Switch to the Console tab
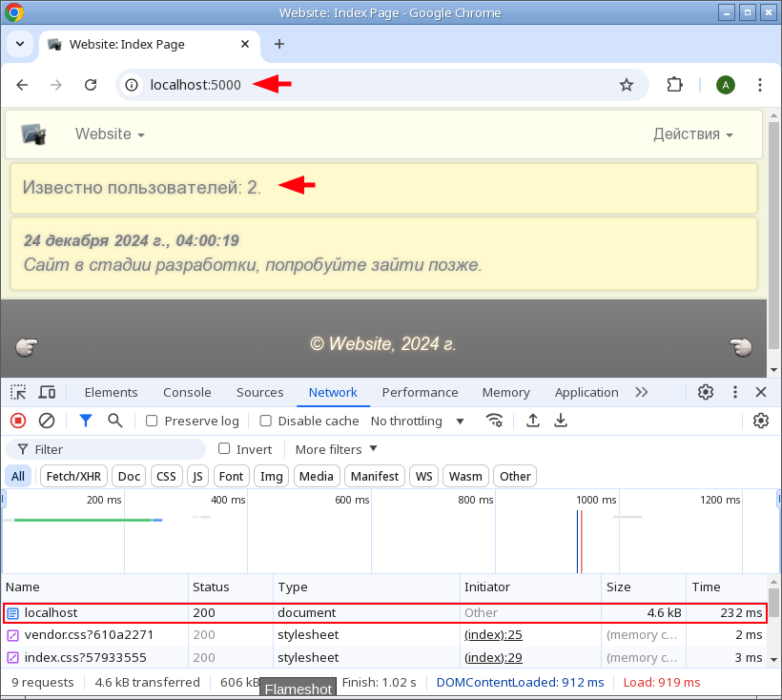782x700 pixels. click(187, 392)
